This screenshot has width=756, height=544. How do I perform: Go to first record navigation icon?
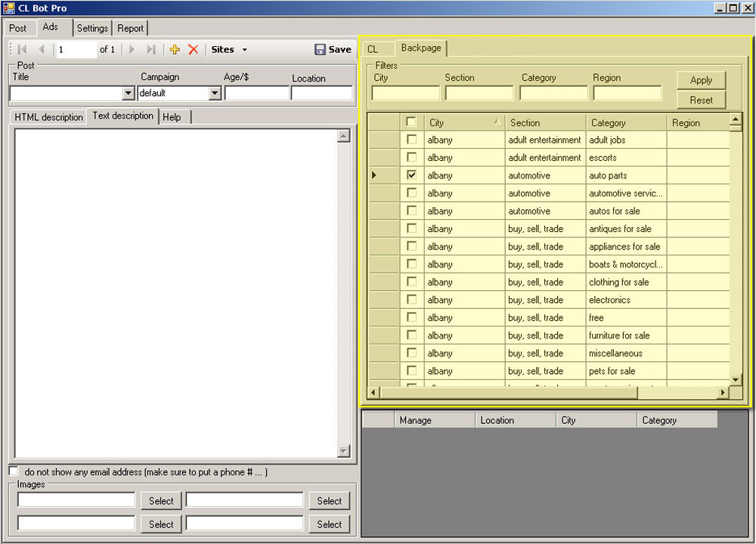(22, 50)
